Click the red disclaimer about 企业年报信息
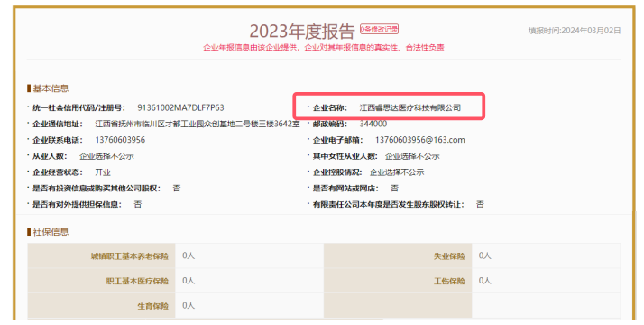This screenshot has width=644, height=325. (x=324, y=47)
